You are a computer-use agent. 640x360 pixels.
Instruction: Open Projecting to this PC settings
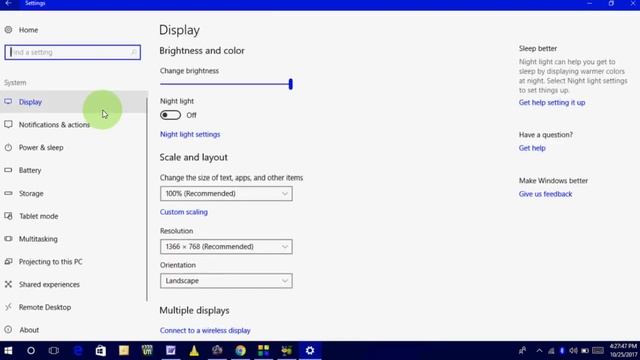click(51, 262)
